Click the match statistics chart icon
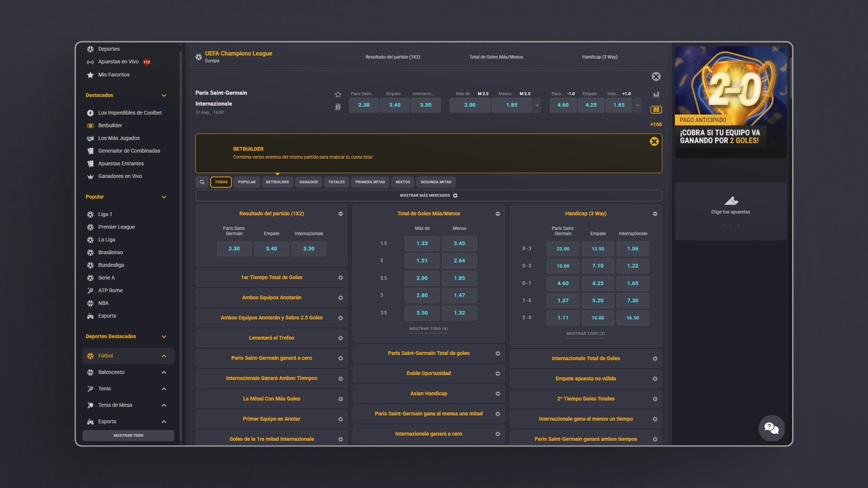The image size is (868, 488). coord(656,94)
